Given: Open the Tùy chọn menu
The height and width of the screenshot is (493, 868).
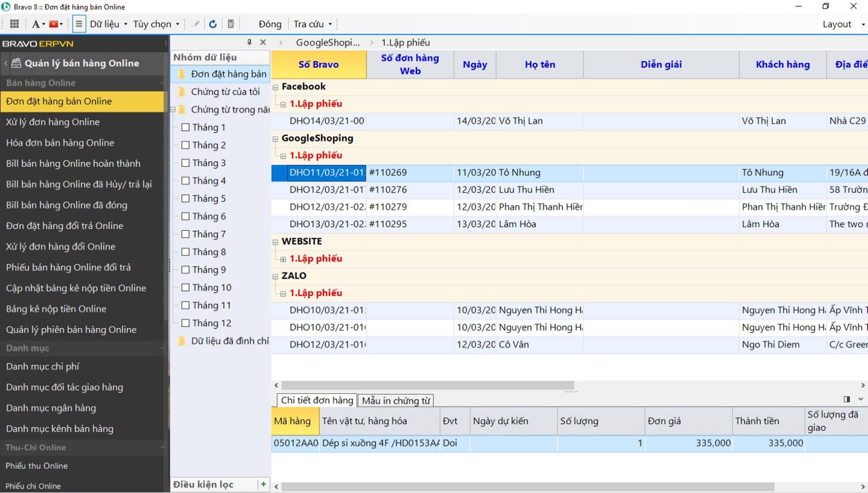Looking at the screenshot, I should click(x=156, y=24).
